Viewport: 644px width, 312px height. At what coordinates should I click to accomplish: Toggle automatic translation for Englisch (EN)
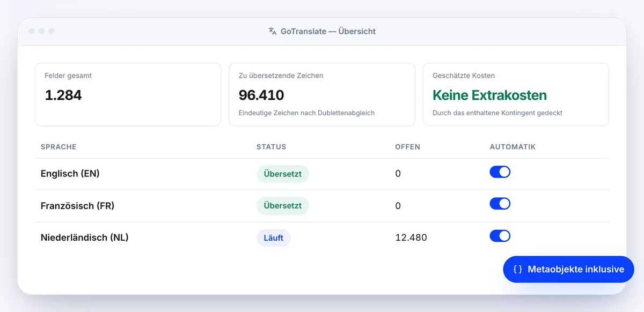click(x=500, y=172)
